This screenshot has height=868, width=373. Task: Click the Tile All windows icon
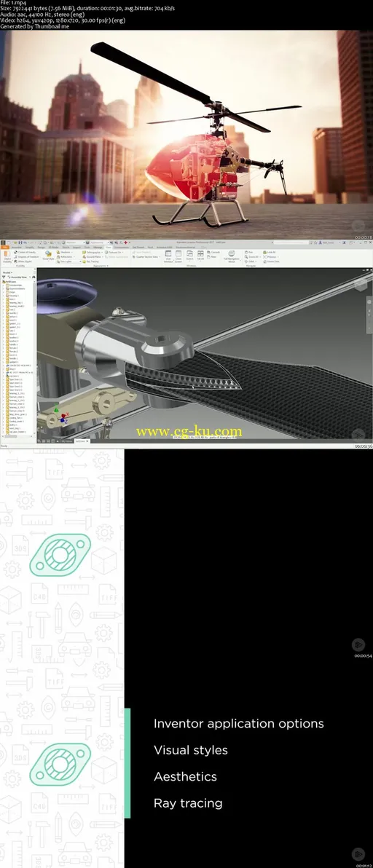point(200,256)
